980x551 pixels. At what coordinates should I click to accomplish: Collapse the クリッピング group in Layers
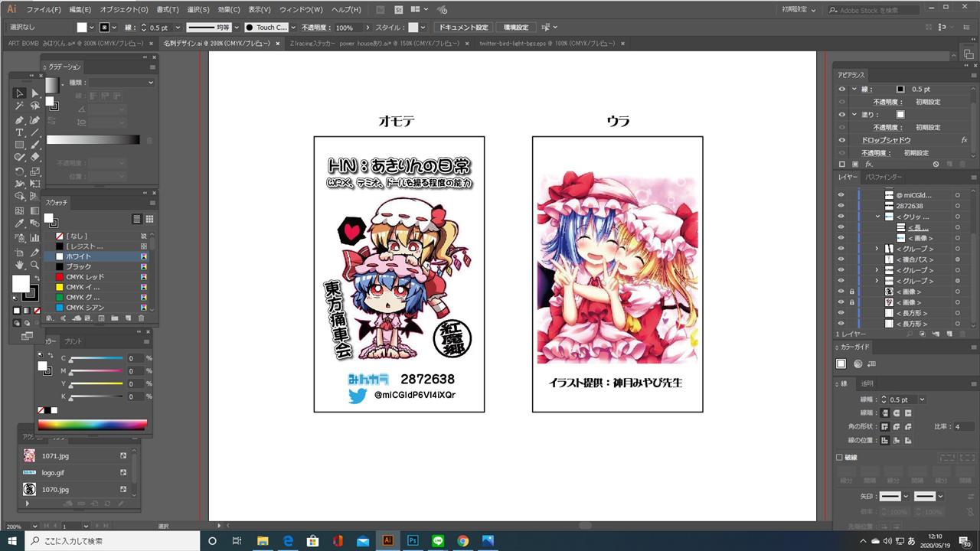[877, 217]
